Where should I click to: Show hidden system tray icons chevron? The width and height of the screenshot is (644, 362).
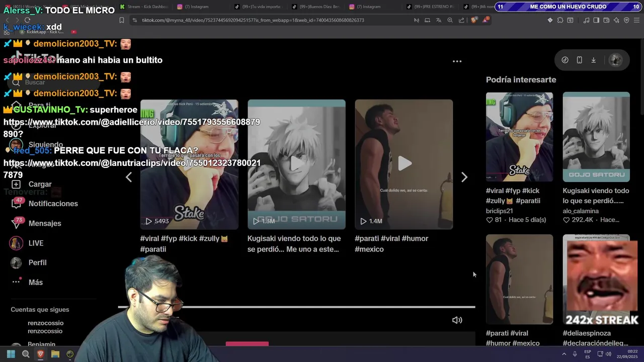point(563,354)
